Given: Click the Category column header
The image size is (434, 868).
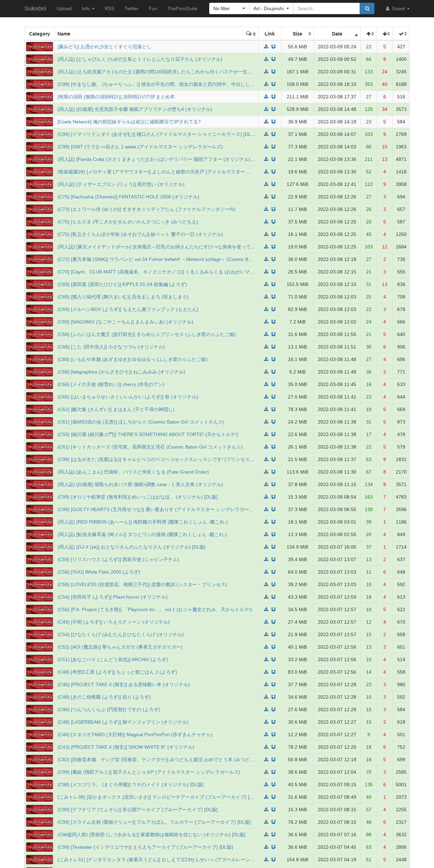Looking at the screenshot, I should click(40, 34).
